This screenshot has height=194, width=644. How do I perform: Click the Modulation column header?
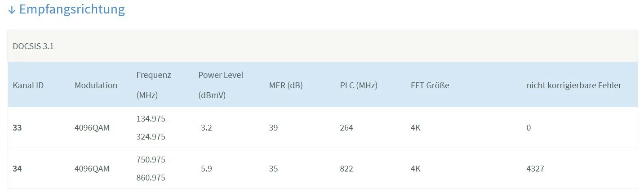(x=96, y=85)
